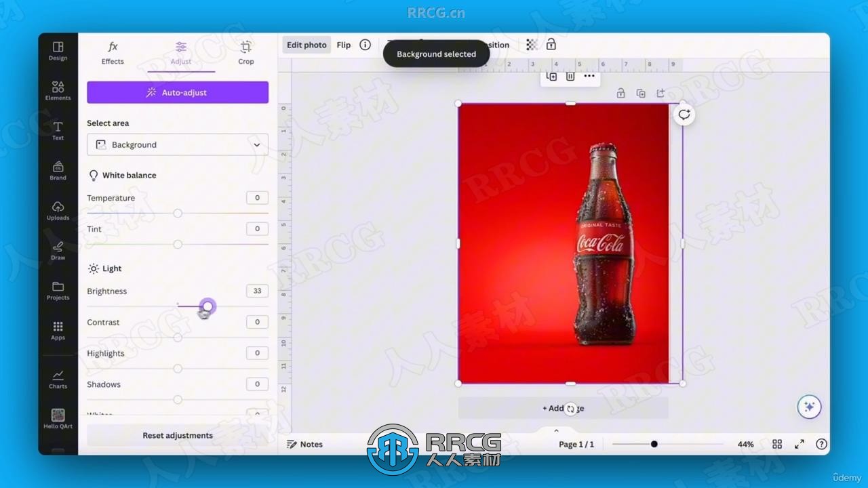Image resolution: width=868 pixels, height=488 pixels.
Task: Open the Select area Background dropdown
Action: 178,144
